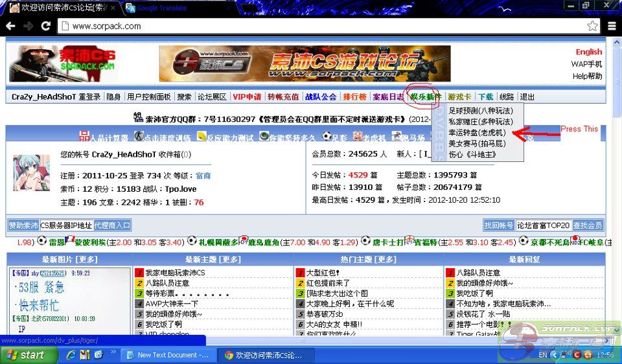The image size is (622, 364).
Task: Click the 富商 rank link
Action: 203,176
